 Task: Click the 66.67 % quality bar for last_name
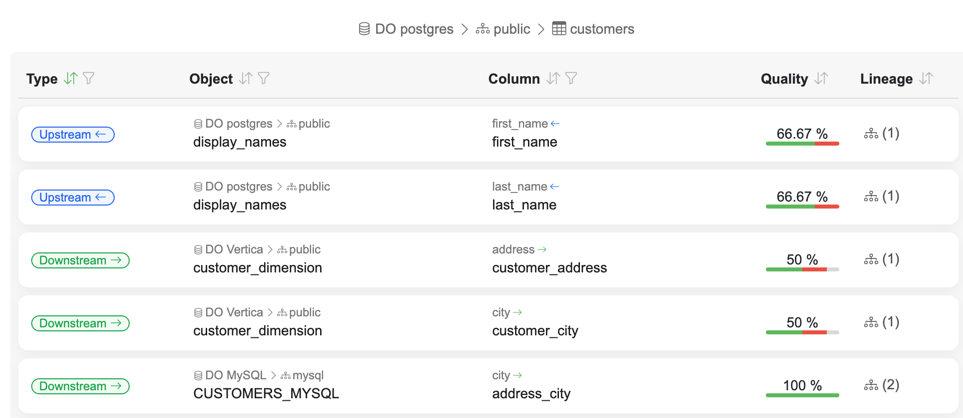(802, 198)
